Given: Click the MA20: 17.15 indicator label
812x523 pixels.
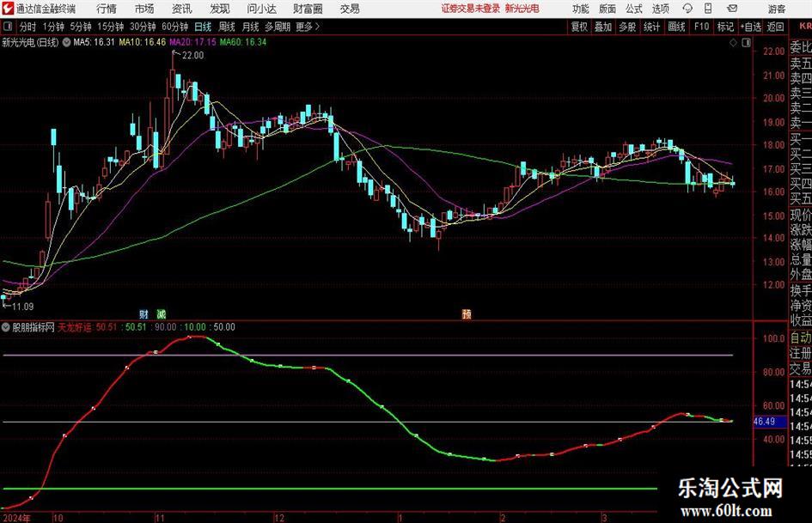Looking at the screenshot, I should click(x=192, y=42).
